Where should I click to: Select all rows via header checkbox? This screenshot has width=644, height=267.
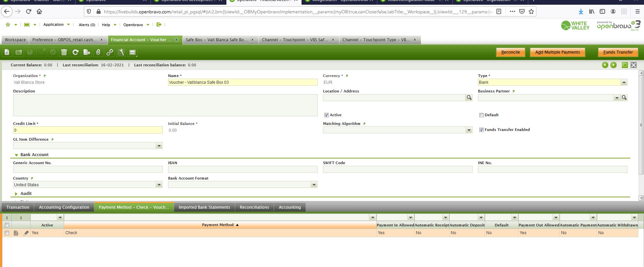[x=7, y=225]
